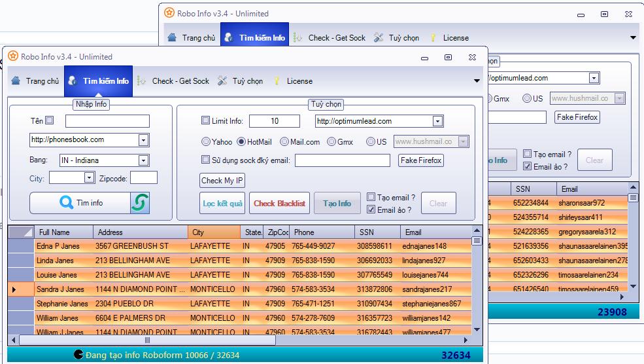Open the optimumlead.com URL dropdown
The image size is (644, 364).
(437, 121)
